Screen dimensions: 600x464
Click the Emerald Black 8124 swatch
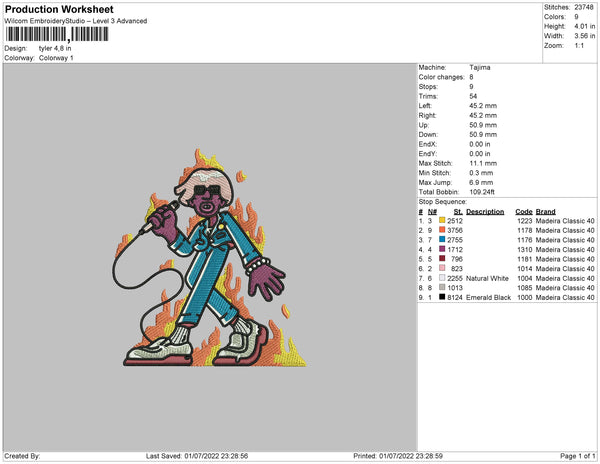coord(442,297)
